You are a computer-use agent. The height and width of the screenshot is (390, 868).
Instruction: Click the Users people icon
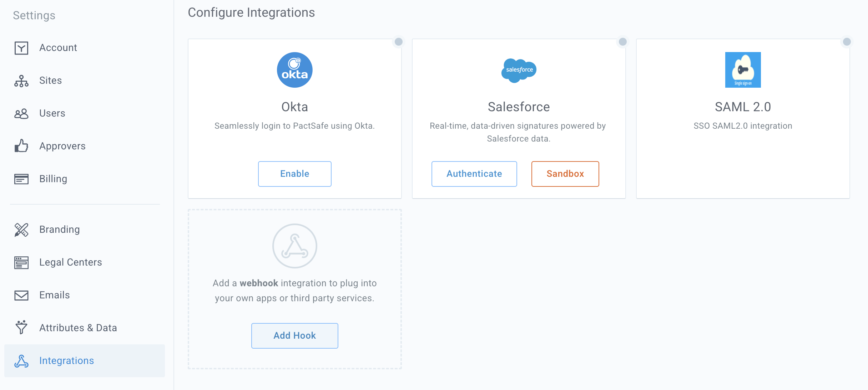[21, 114]
